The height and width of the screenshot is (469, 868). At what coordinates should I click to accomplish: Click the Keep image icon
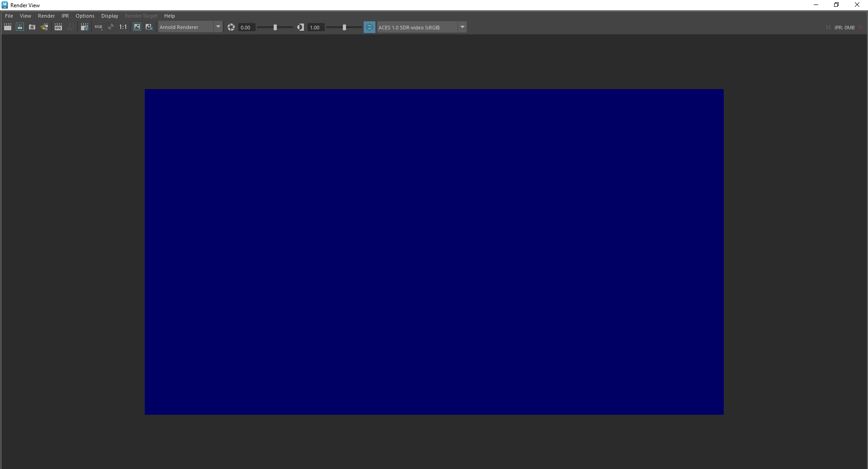(137, 27)
